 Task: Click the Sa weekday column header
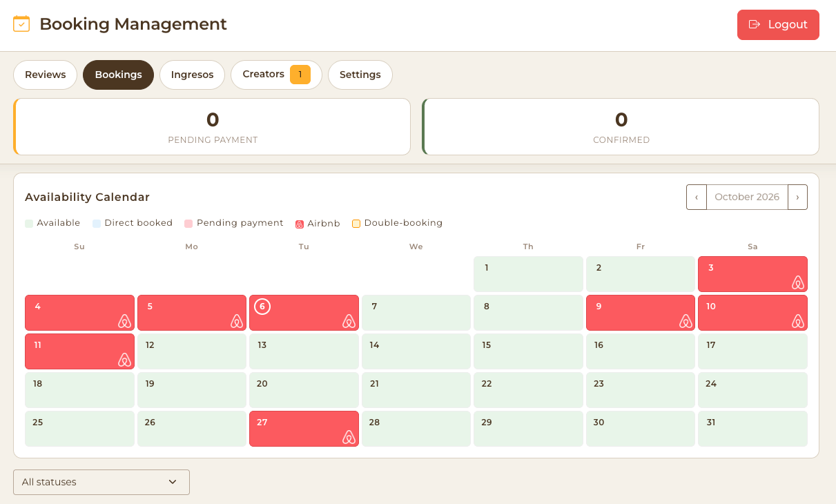tap(752, 246)
